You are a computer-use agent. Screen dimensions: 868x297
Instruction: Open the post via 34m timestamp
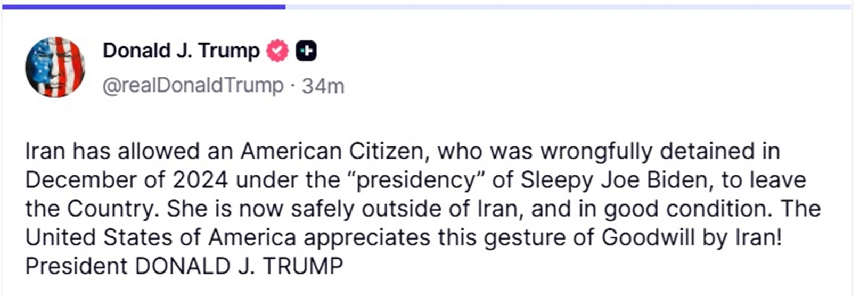click(323, 86)
